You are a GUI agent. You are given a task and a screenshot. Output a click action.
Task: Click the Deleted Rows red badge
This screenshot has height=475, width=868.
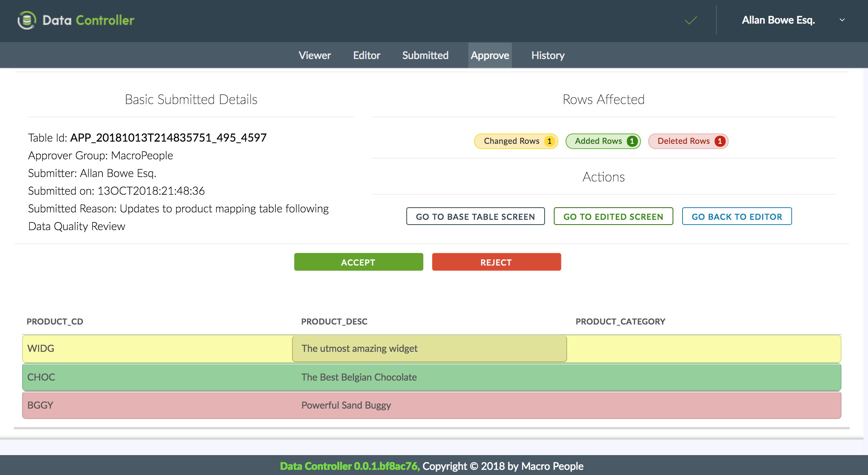click(688, 141)
